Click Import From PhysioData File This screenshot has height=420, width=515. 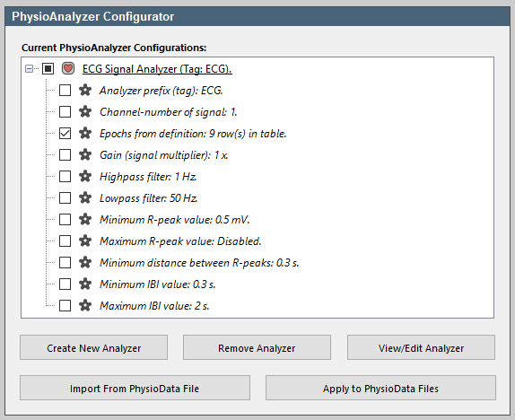[135, 388]
